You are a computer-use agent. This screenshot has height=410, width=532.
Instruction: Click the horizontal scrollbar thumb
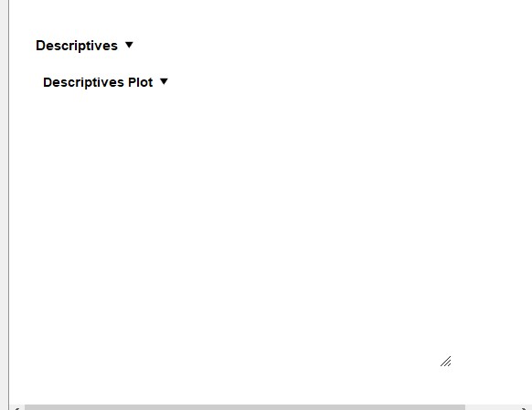(x=245, y=407)
